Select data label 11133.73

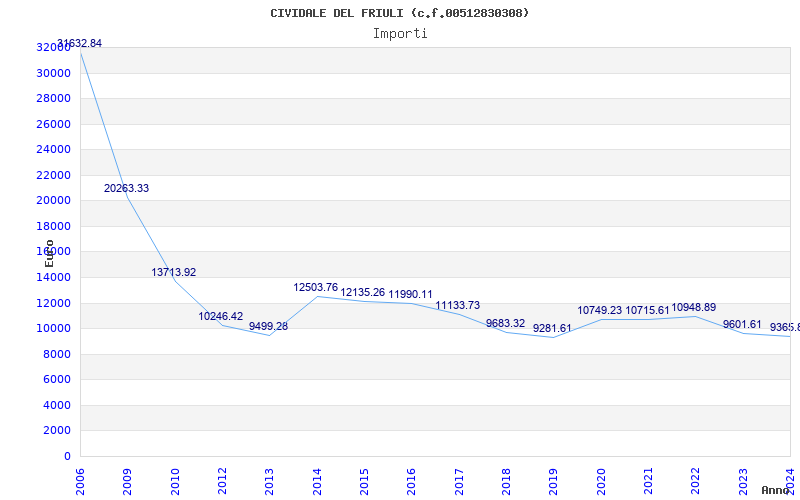pyautogui.click(x=458, y=305)
